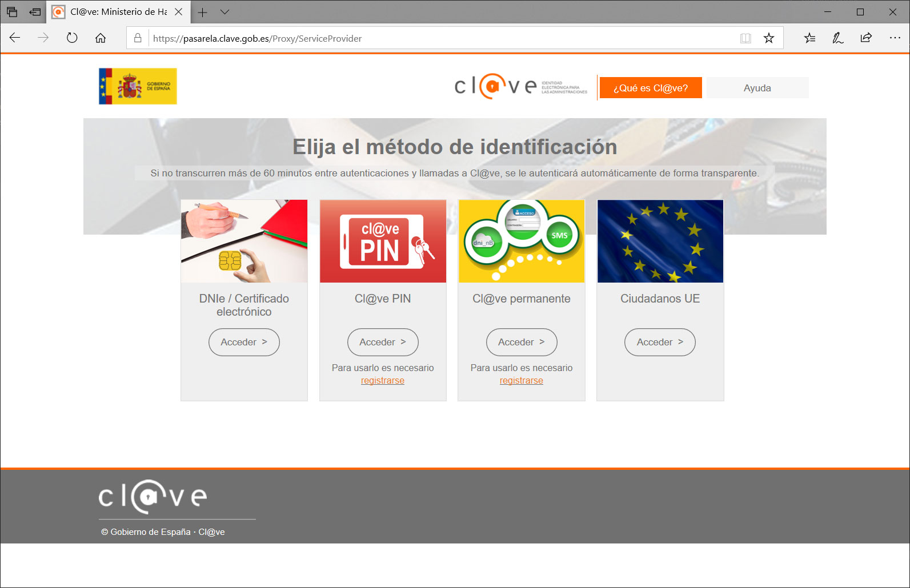910x588 pixels.
Task: Click the forward navigation arrow
Action: (x=43, y=38)
